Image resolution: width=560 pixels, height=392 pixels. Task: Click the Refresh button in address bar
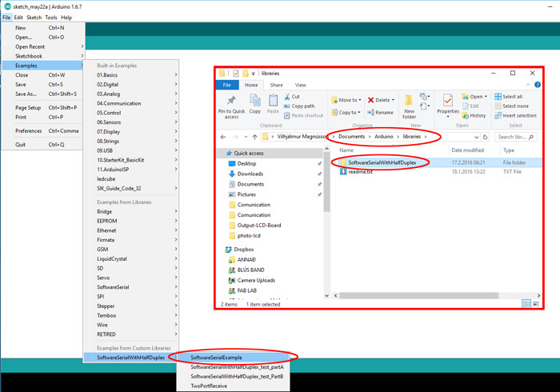[485, 137]
